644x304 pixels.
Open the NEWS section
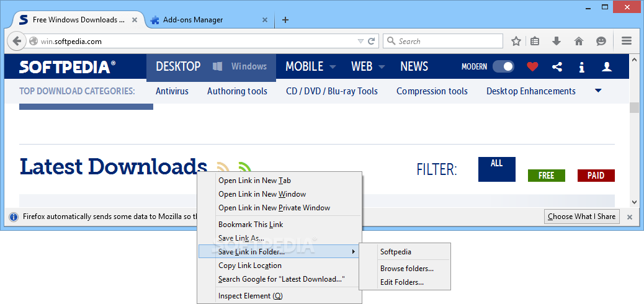point(414,66)
